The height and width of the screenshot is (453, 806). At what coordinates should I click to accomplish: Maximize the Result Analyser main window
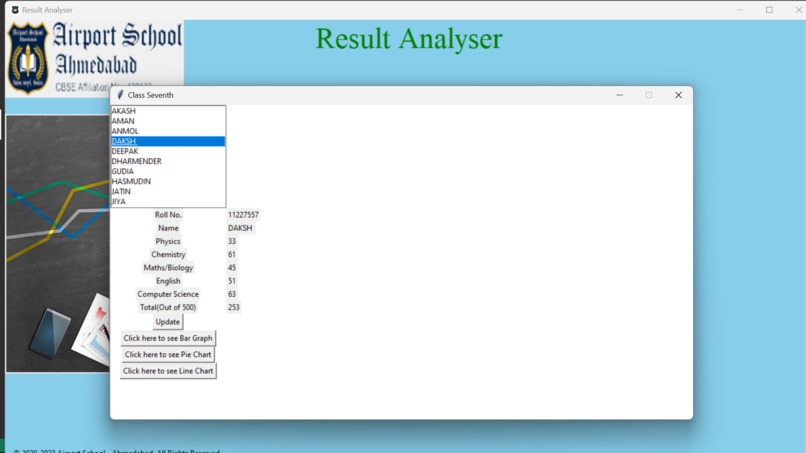pos(769,10)
